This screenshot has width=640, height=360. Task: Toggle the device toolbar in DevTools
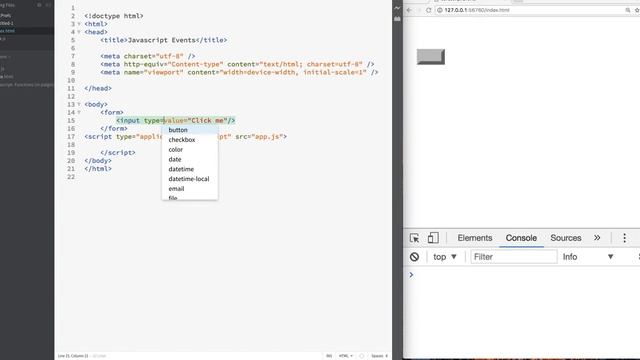pos(433,238)
